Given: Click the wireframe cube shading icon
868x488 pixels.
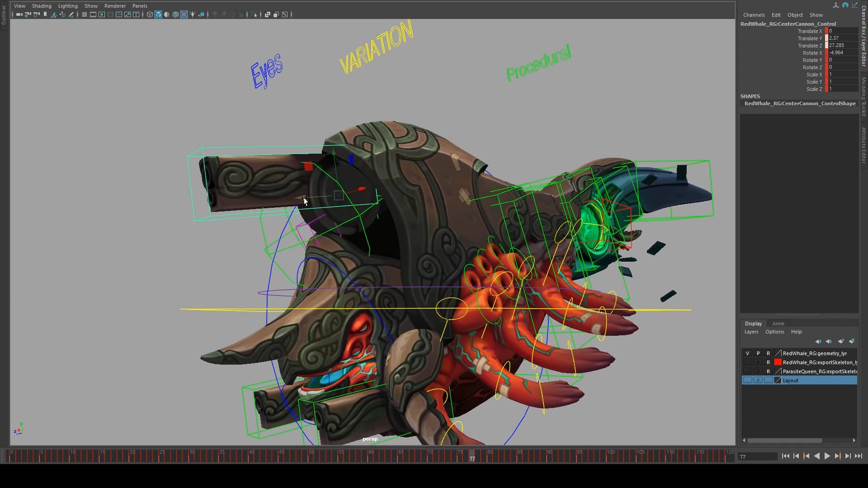Looking at the screenshot, I should (150, 14).
